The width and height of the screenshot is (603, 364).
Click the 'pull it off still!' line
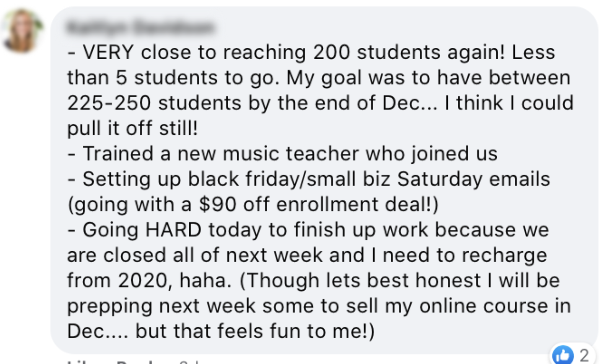click(133, 129)
